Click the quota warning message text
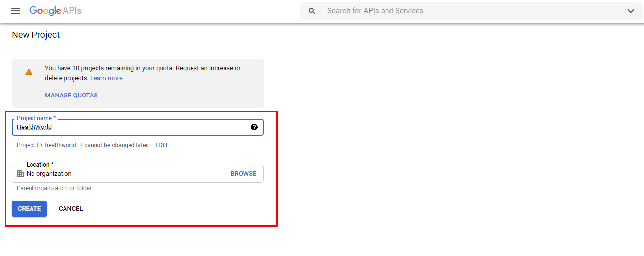The width and height of the screenshot is (644, 256). point(143,73)
